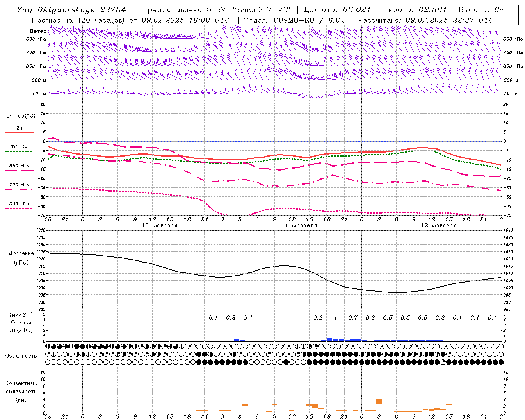Image resolution: width=525 pixels, height=420 pixels.
Task: Click the (гПа) pressure unit label
Action: pos(21,262)
